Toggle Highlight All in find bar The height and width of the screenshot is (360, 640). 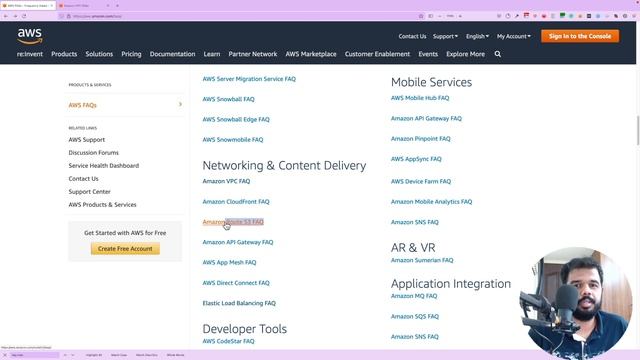click(94, 355)
